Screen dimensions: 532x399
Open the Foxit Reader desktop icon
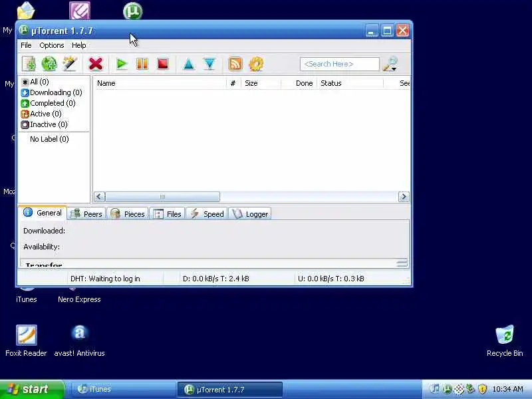click(26, 335)
